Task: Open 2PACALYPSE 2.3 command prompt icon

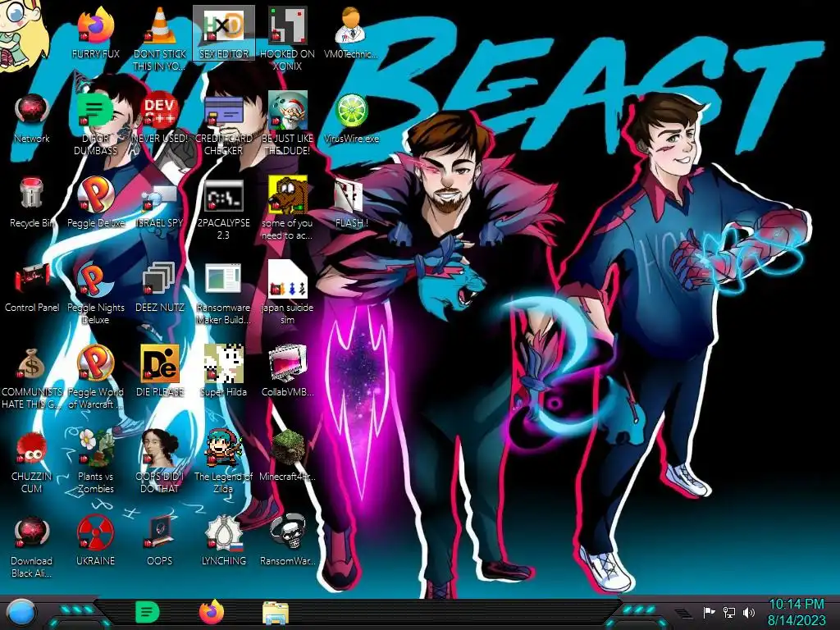Action: click(x=224, y=195)
